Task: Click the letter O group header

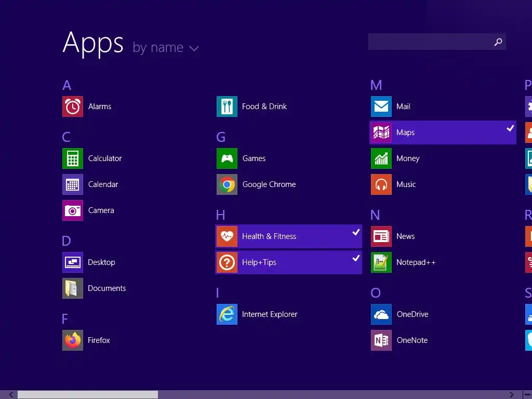Action: tap(376, 293)
